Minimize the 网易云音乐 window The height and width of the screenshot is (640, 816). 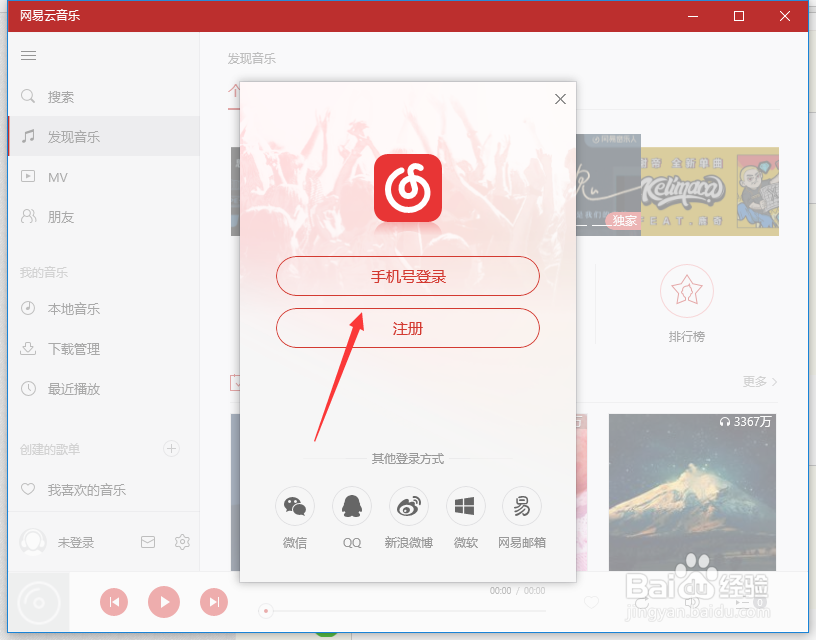pos(693,16)
